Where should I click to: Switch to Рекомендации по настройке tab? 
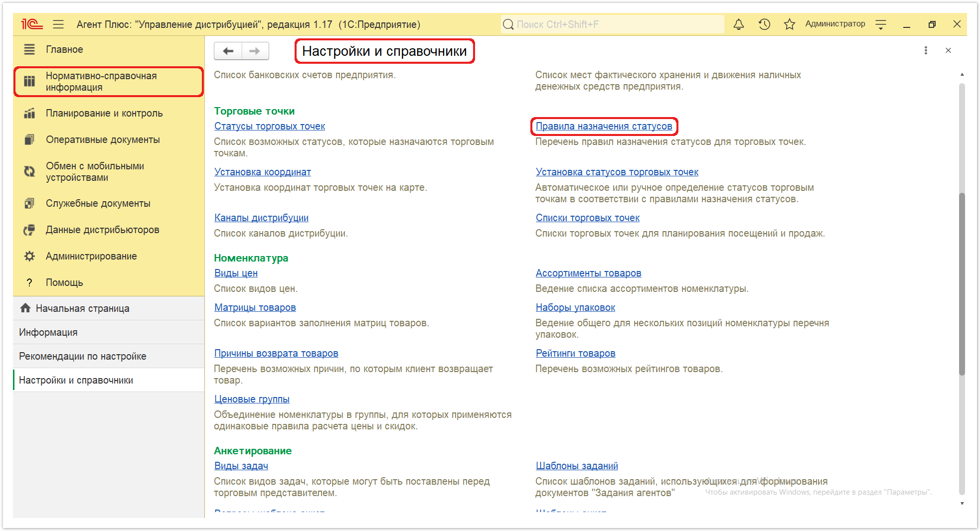point(109,356)
